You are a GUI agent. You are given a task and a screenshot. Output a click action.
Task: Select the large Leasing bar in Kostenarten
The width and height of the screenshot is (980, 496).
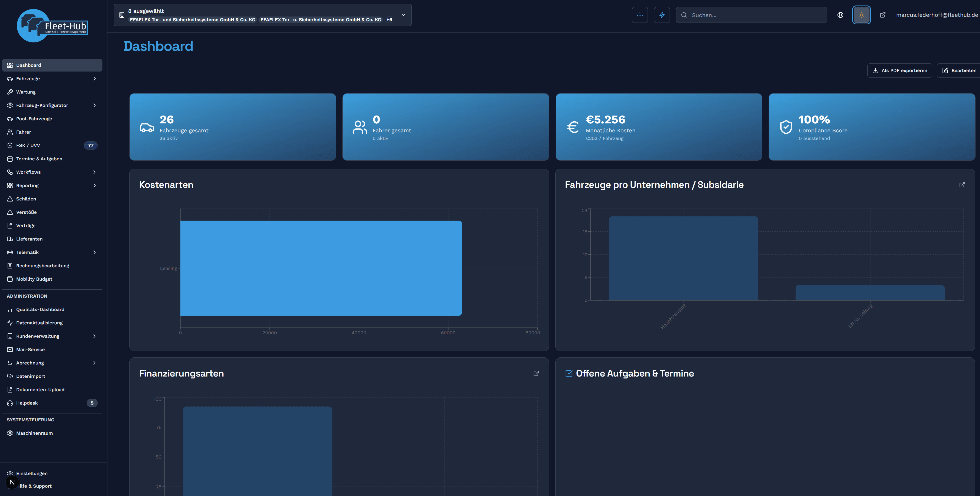(x=321, y=268)
